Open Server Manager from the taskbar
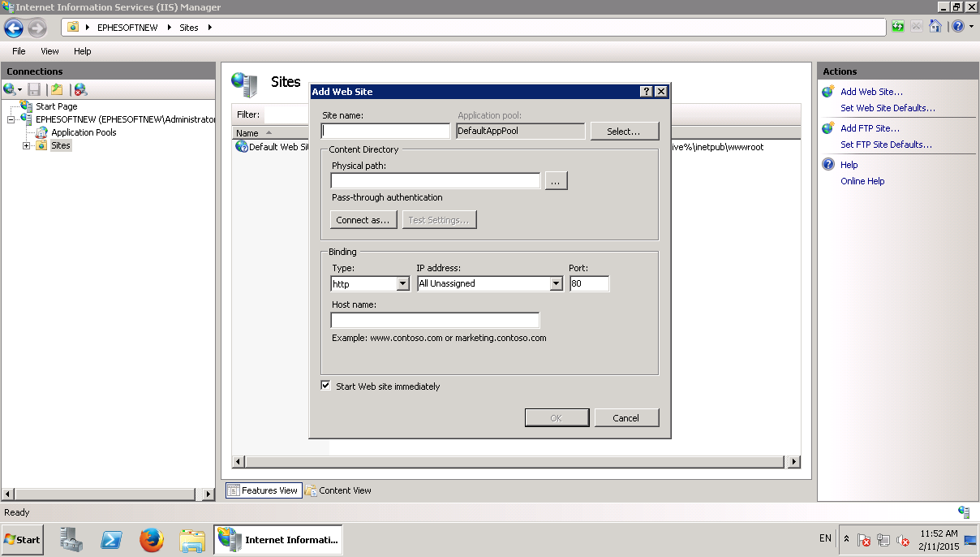980x557 pixels. pos(71,539)
